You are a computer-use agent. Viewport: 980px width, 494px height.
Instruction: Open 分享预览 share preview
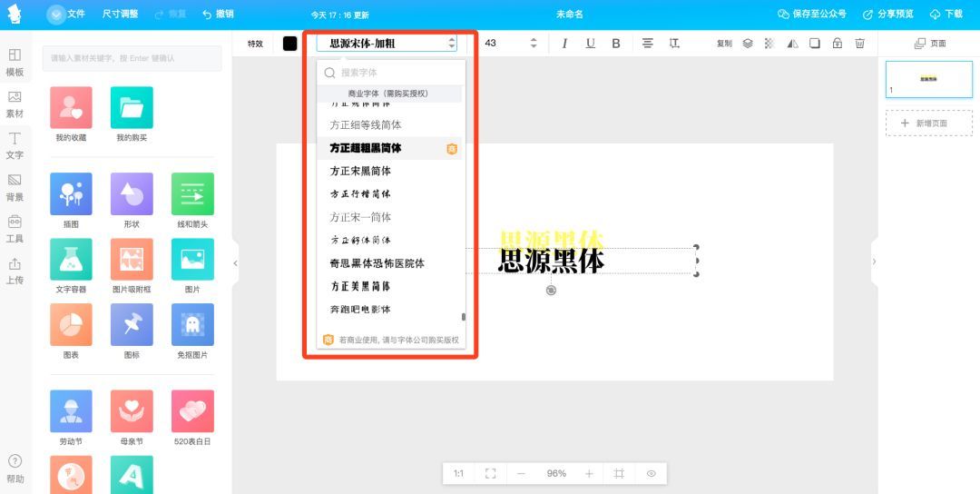(x=888, y=14)
